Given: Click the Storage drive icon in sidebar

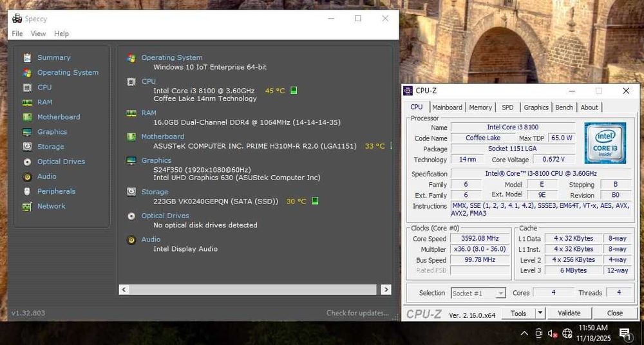Looking at the screenshot, I should click(27, 147).
